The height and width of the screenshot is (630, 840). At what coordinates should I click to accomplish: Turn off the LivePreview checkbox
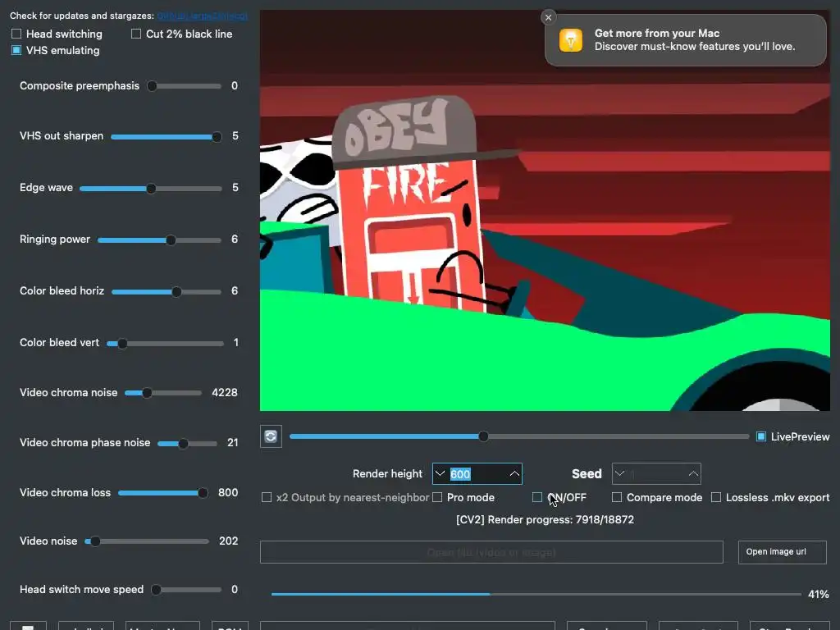[760, 436]
